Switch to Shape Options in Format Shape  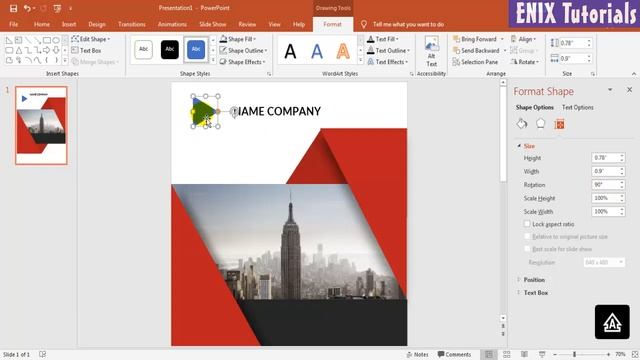tap(535, 107)
